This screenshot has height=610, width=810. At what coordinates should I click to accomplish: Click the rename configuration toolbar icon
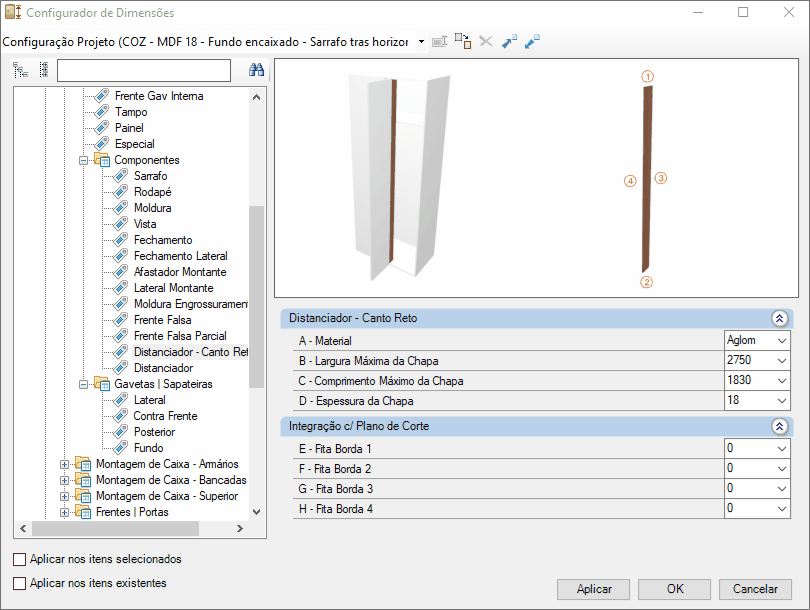(x=440, y=41)
